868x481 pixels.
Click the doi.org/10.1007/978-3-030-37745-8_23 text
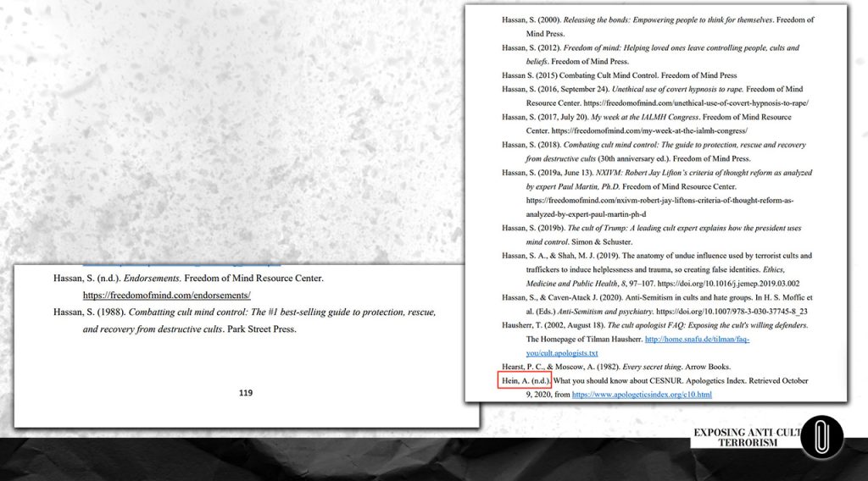point(732,312)
